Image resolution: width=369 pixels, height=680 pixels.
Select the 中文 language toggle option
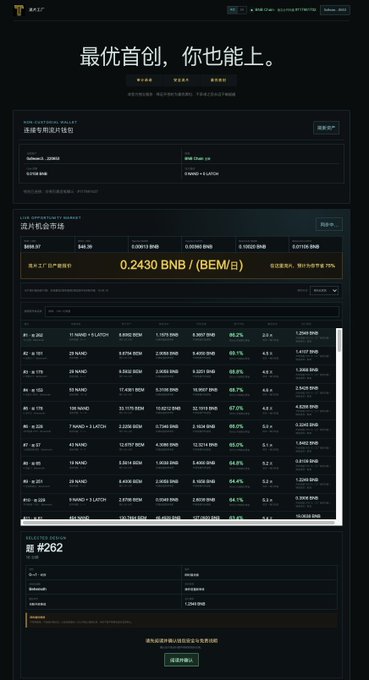(x=232, y=10)
